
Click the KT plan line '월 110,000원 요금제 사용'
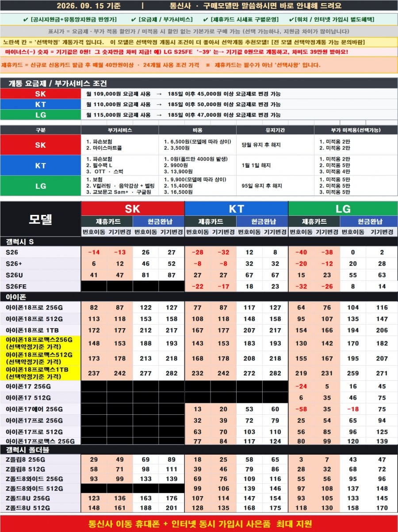pos(118,104)
